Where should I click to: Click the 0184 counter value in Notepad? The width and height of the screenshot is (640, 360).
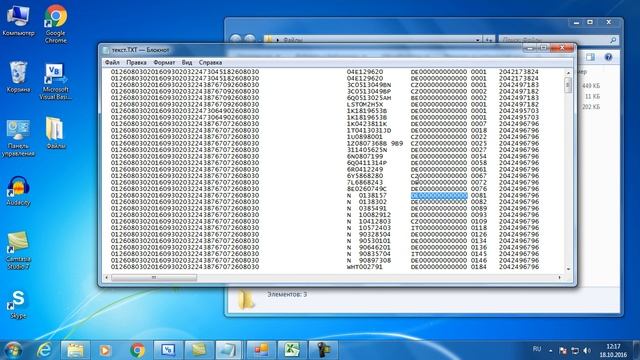pos(479,267)
